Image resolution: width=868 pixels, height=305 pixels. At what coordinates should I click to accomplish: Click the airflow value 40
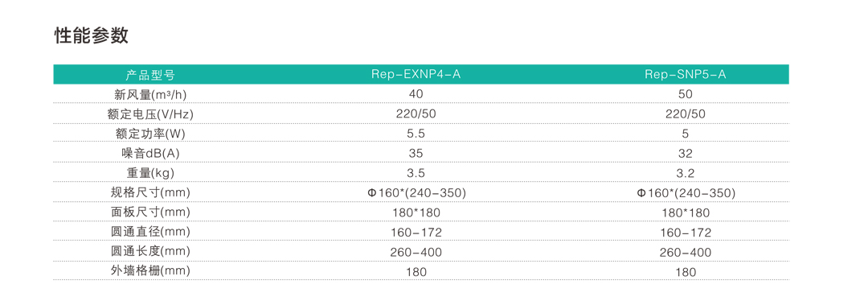coord(416,95)
